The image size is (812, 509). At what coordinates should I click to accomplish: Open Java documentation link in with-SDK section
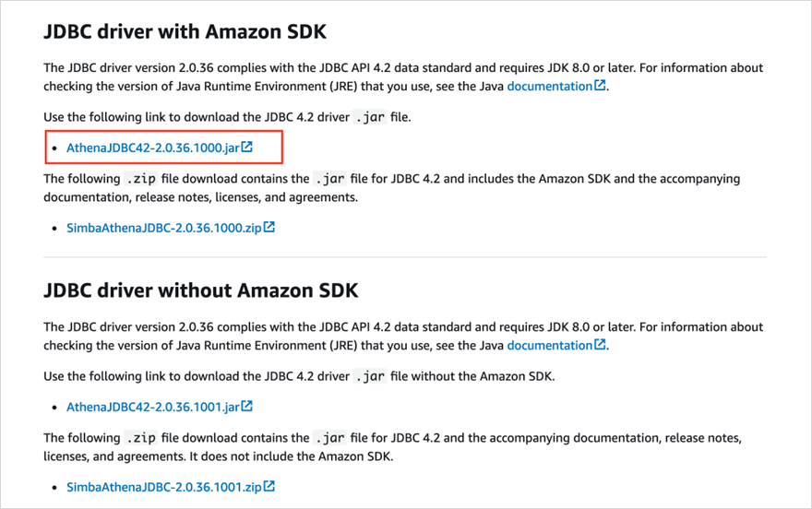(x=549, y=86)
